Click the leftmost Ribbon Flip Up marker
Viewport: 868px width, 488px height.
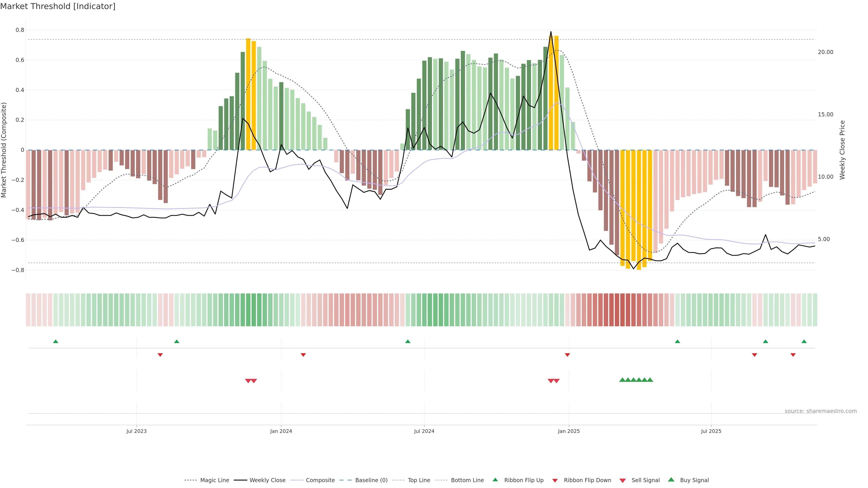56,342
